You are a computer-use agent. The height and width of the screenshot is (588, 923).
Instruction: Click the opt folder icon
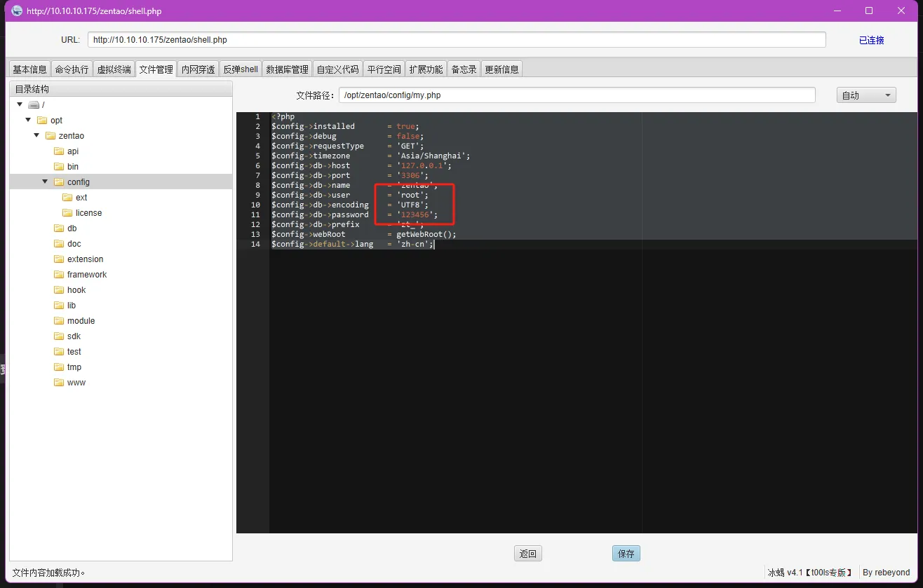(x=42, y=121)
